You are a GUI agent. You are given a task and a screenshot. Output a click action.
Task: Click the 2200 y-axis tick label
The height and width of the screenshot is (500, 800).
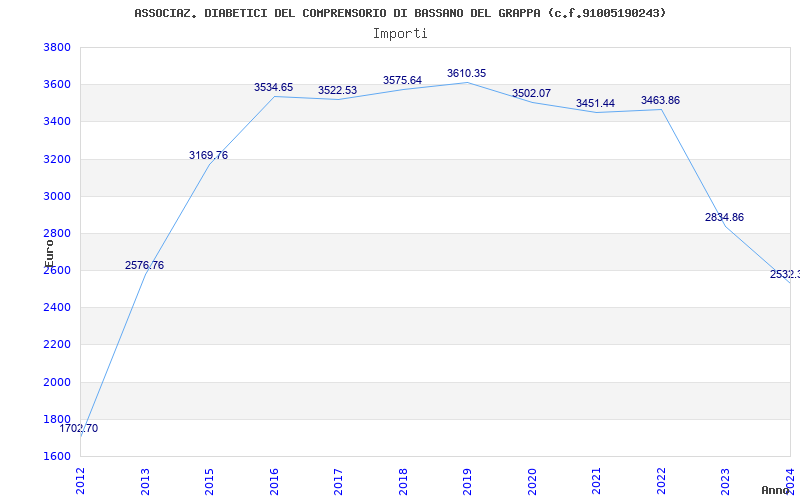coord(57,345)
